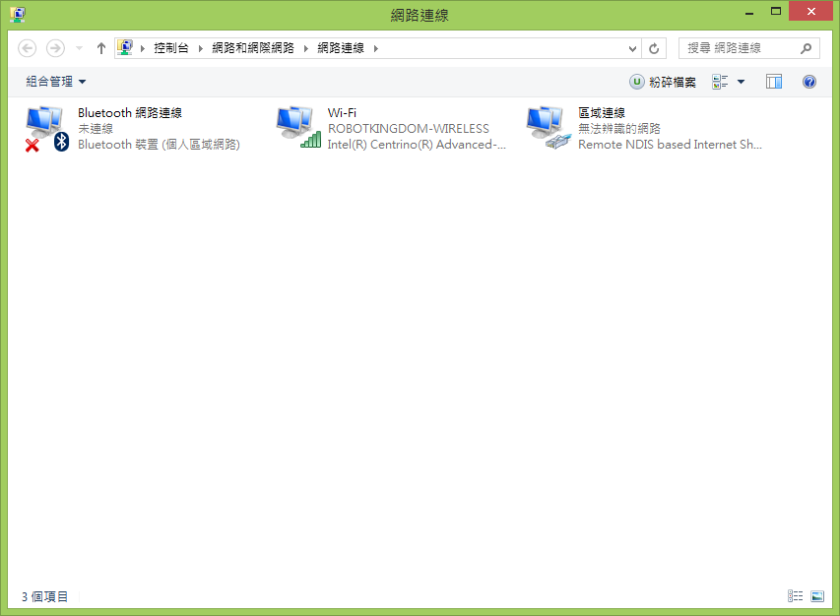This screenshot has width=840, height=616.
Task: Go up one folder level arrow
Action: point(100,48)
